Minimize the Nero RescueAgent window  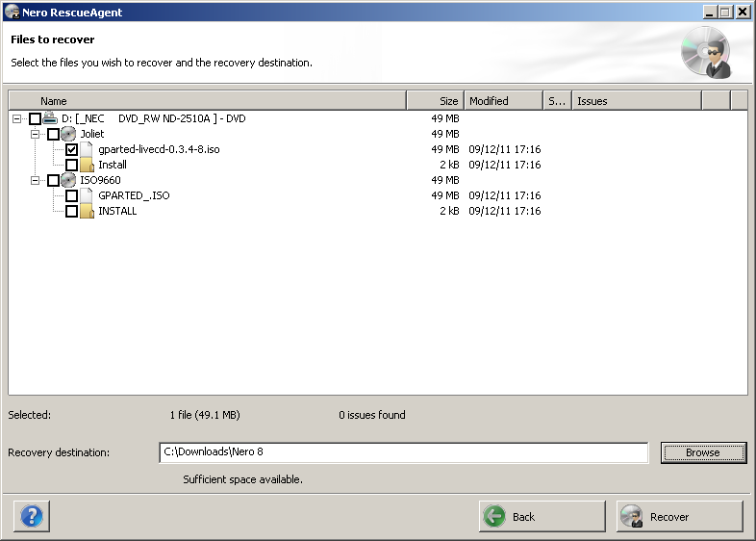709,13
